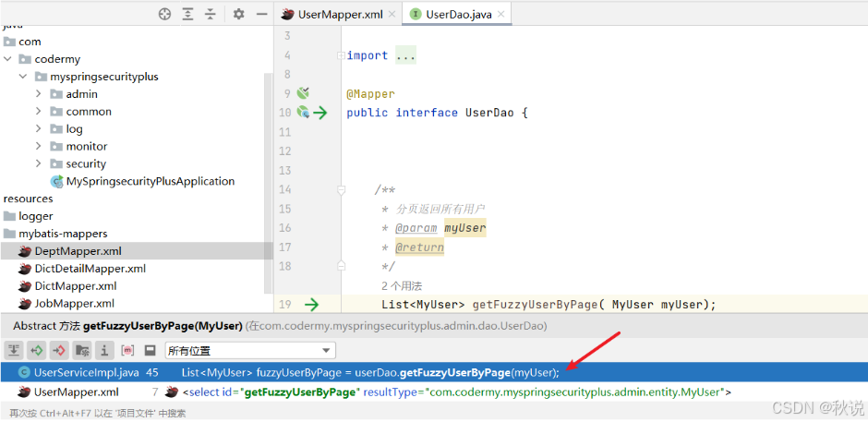The image size is (868, 422).
Task: Select the resources folder
Action: pyautogui.click(x=29, y=199)
